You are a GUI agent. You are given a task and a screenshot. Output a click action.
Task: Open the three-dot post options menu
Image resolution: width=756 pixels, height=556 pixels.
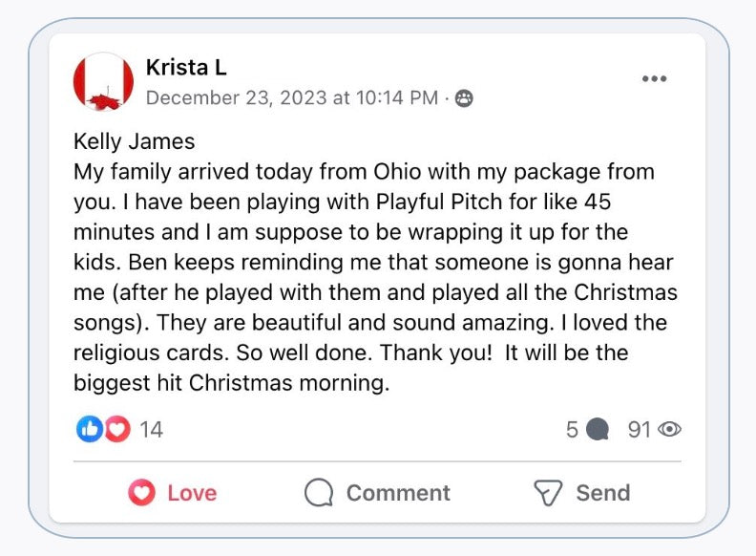[x=654, y=78]
